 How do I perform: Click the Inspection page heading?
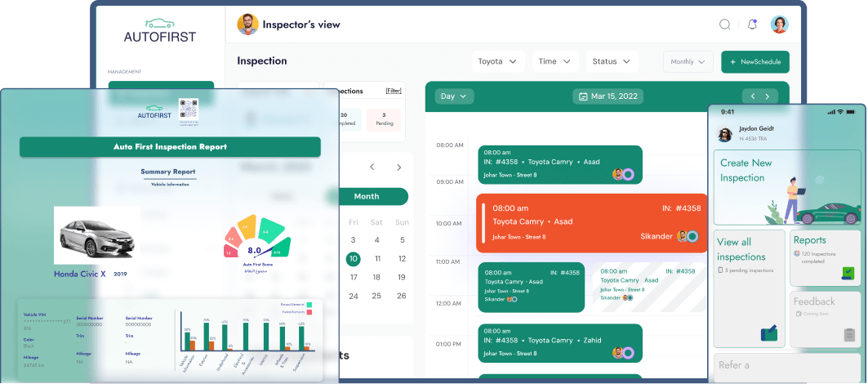pyautogui.click(x=262, y=61)
